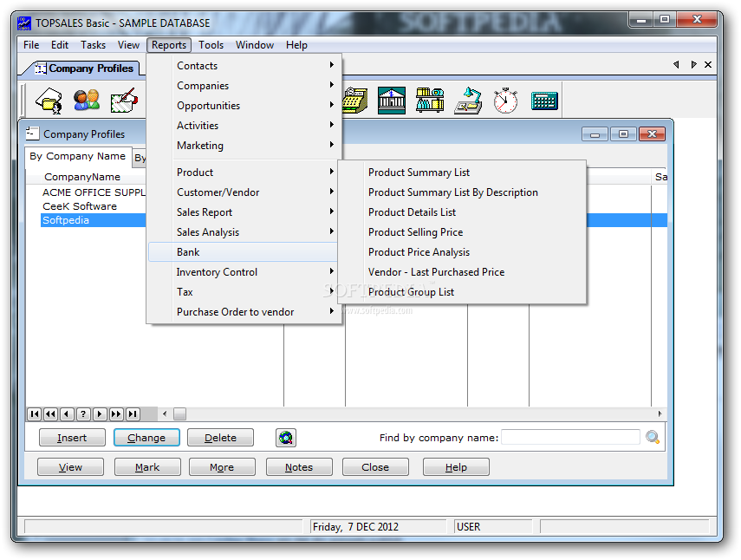Open the stopwatch toolbar icon
This screenshot has width=741, height=560.
[505, 101]
